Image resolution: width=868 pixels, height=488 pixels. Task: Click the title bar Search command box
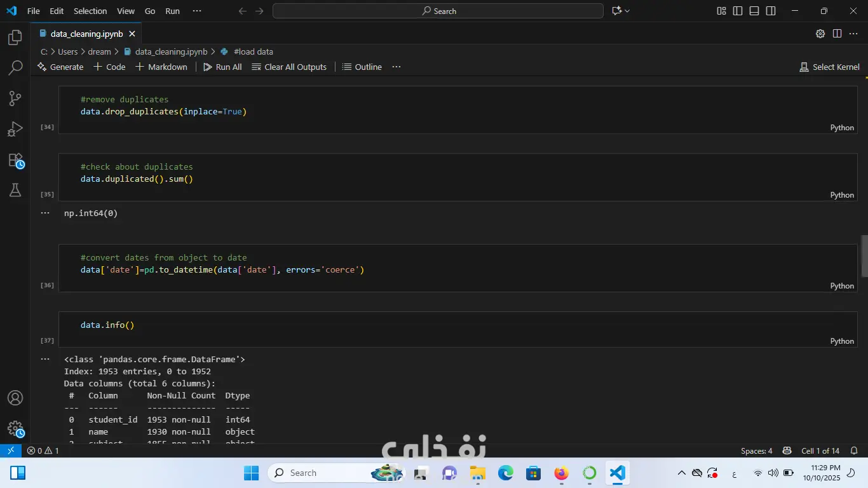438,11
